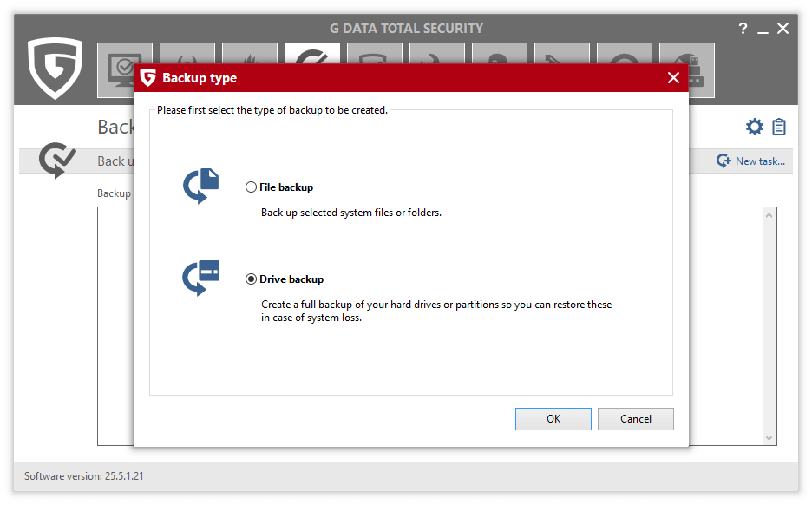Click the Backup type title shield icon
The width and height of the screenshot is (812, 505).
[x=148, y=78]
